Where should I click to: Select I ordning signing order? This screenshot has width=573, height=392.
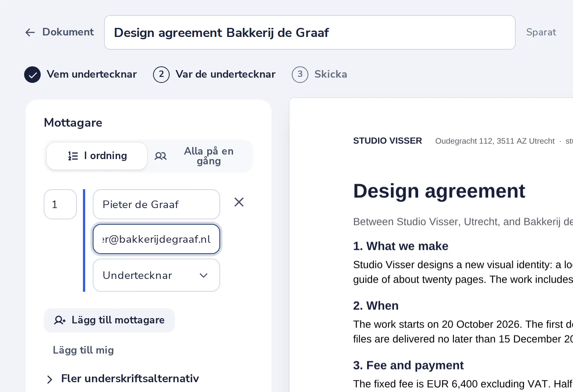[x=97, y=156]
